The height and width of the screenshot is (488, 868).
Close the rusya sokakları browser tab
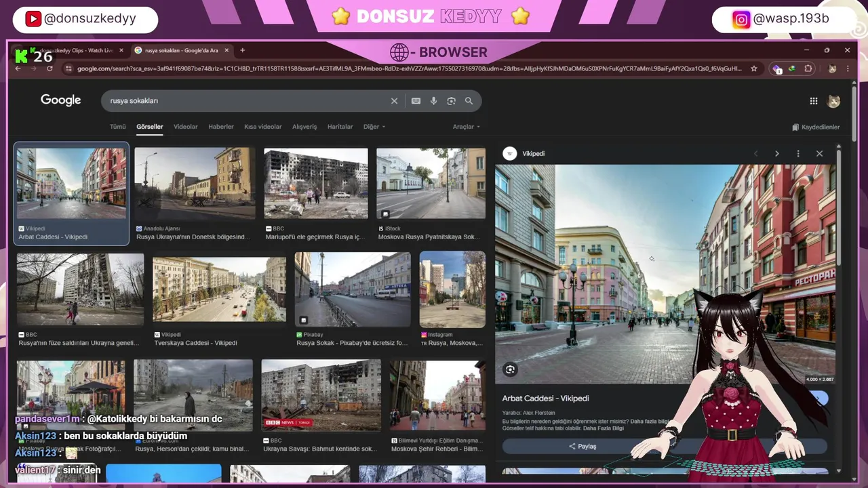[228, 50]
